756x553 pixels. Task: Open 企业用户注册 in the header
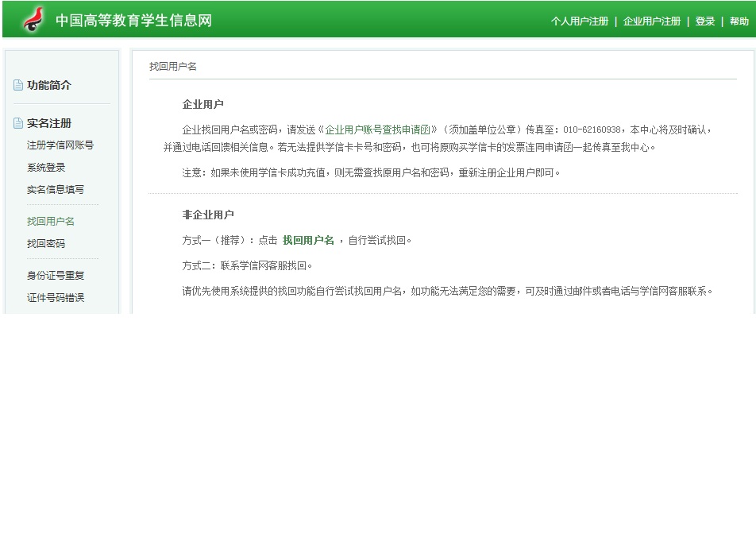[651, 21]
